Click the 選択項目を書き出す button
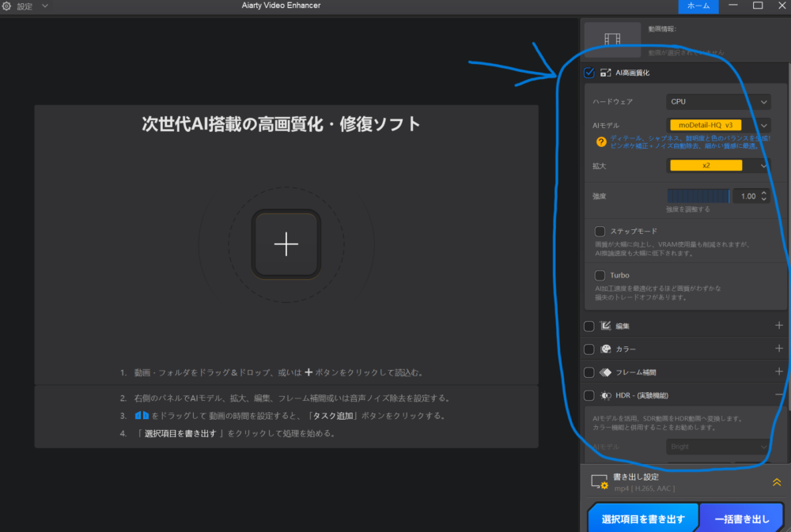The height and width of the screenshot is (532, 791). point(643,519)
